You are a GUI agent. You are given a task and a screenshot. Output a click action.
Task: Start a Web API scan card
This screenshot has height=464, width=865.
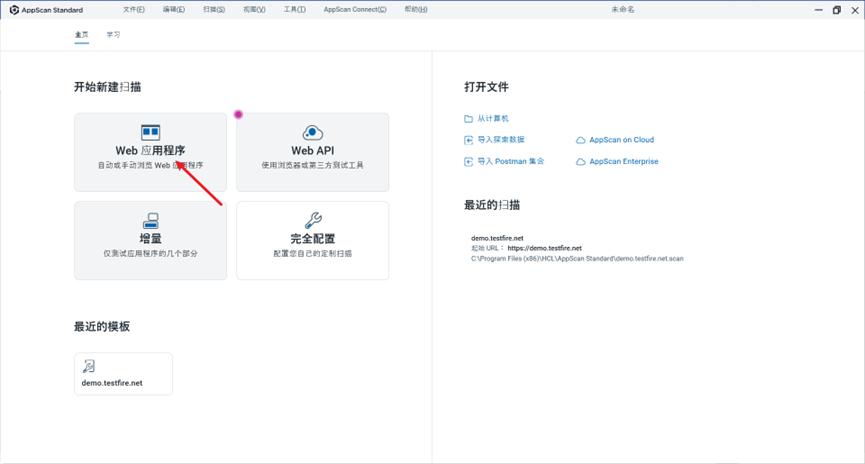[x=313, y=152]
